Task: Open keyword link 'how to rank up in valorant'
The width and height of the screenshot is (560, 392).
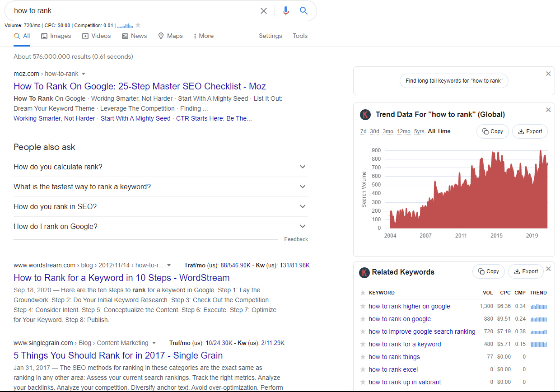Action: pyautogui.click(x=405, y=382)
